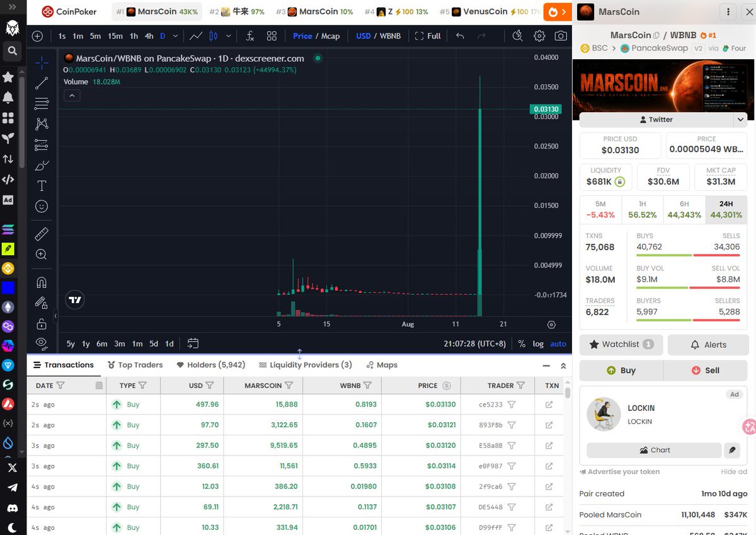Open the LOCKIN ad Chart button
756x535 pixels.
(654, 450)
